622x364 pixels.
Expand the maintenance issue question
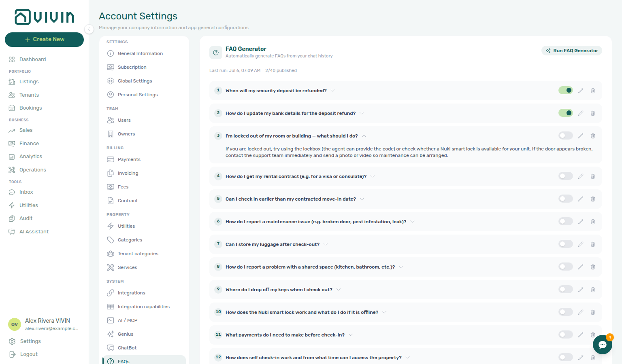pyautogui.click(x=412, y=222)
